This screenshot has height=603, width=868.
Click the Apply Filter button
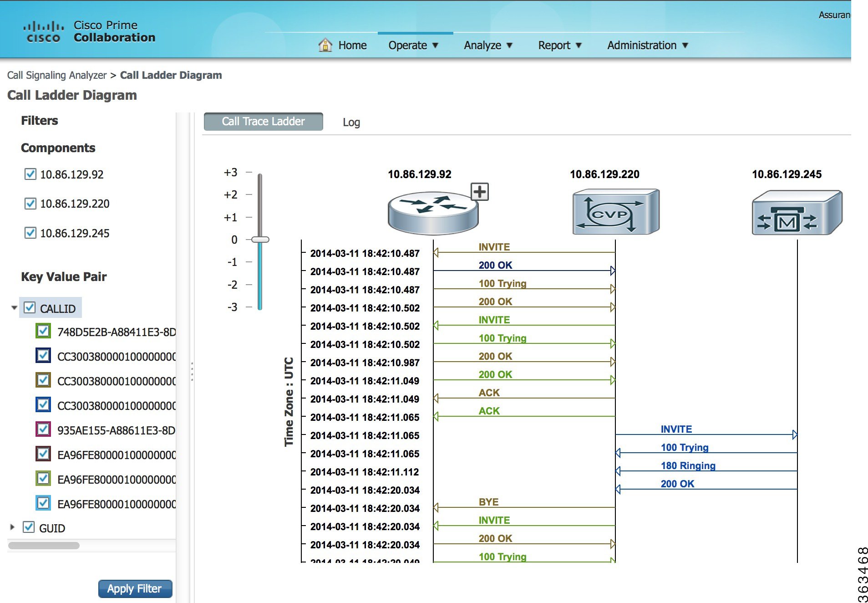[x=135, y=588]
